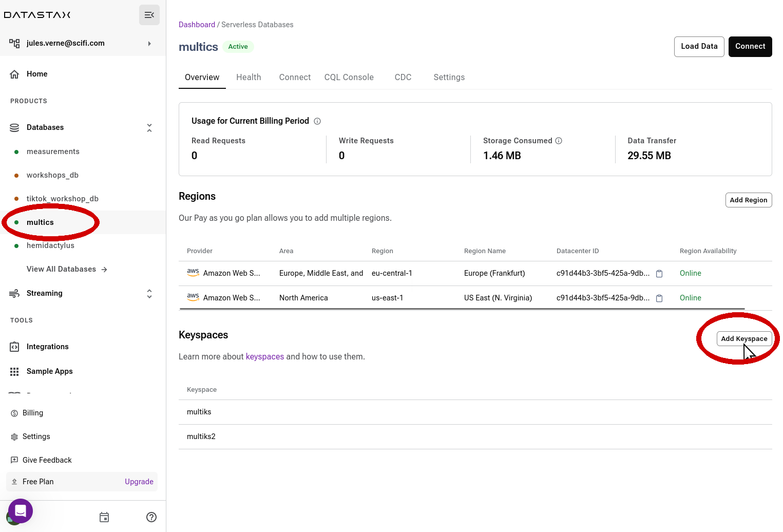Open the database Settings tab
Viewport: 783px width, 532px height.
pos(449,77)
